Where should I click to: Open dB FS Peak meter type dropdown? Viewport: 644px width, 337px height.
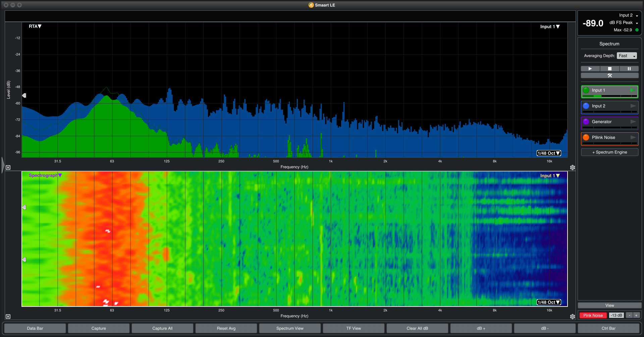pos(624,23)
